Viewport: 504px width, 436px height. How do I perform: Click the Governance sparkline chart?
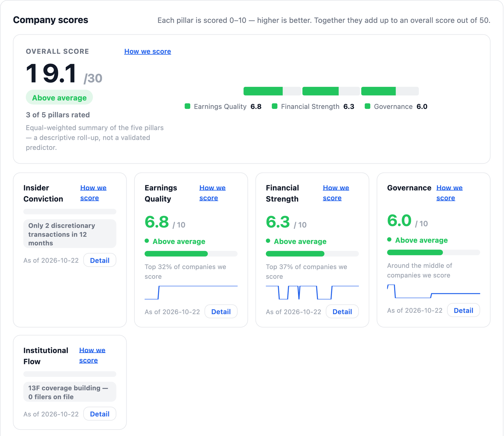[433, 291]
